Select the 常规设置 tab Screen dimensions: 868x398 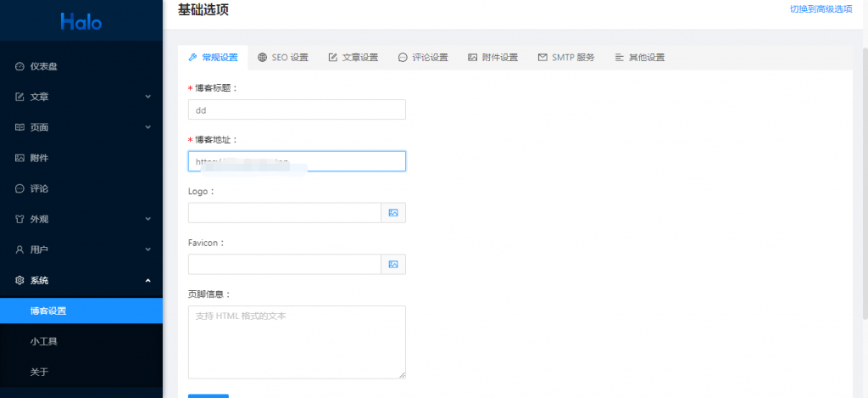point(213,57)
